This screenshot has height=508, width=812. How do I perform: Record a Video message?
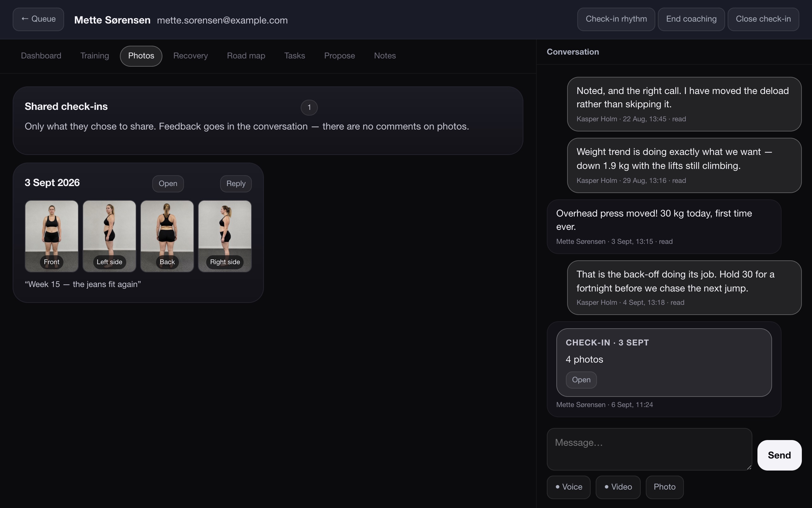click(618, 487)
